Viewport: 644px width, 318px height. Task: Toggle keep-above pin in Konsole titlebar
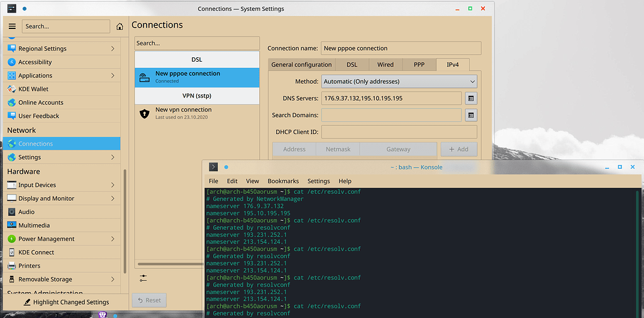point(226,167)
